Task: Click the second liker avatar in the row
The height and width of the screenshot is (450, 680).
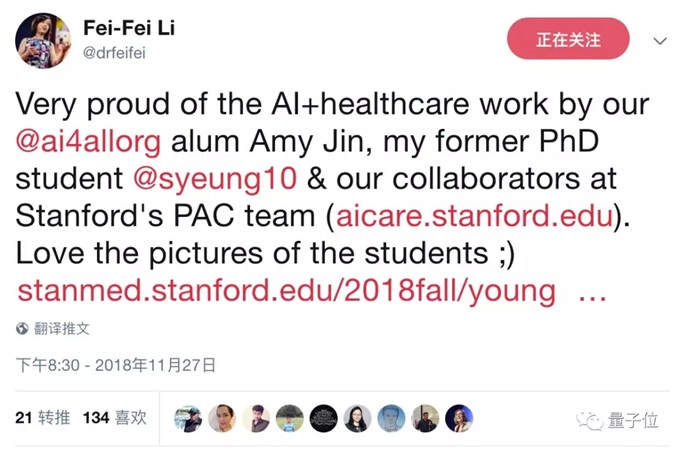Action: click(x=222, y=418)
